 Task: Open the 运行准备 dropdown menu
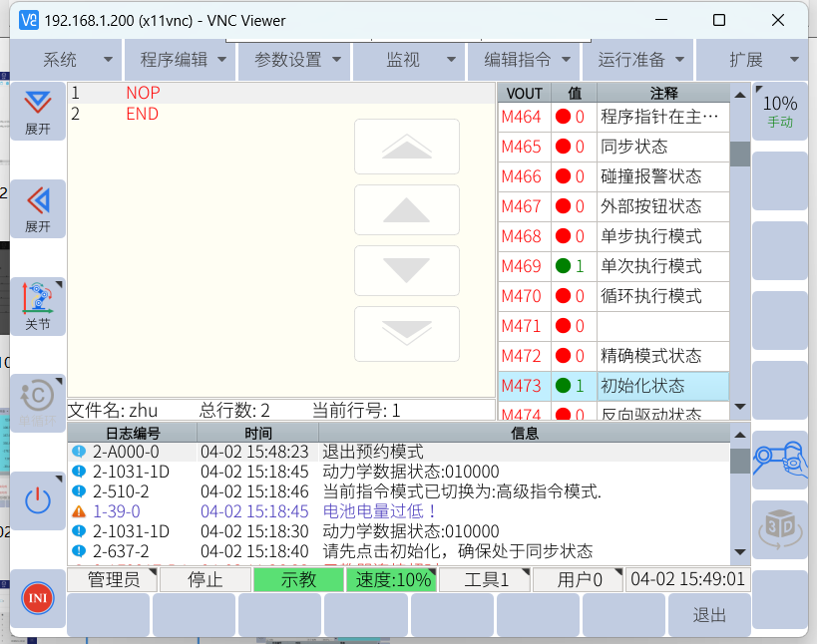(x=639, y=60)
